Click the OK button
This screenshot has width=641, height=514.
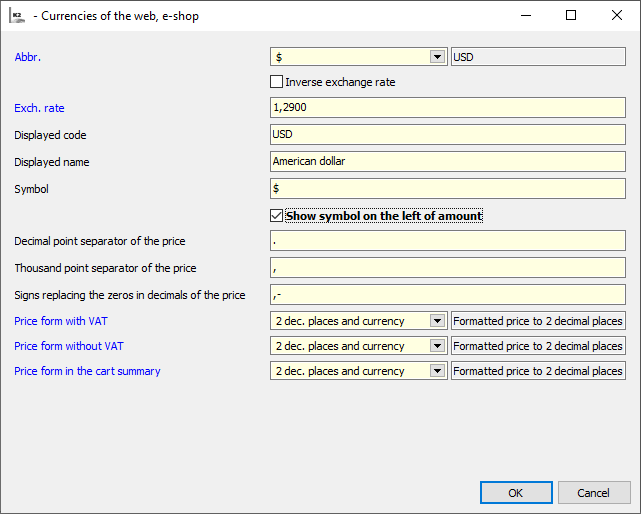pos(516,492)
